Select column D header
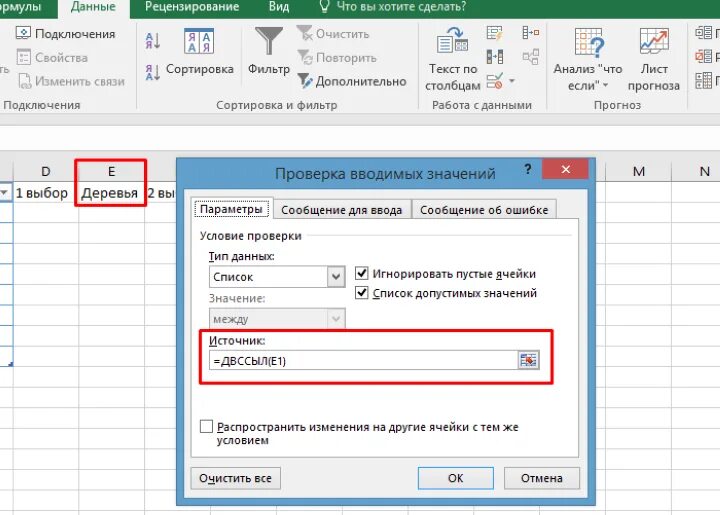Viewport: 720px width, 515px height. 45,171
